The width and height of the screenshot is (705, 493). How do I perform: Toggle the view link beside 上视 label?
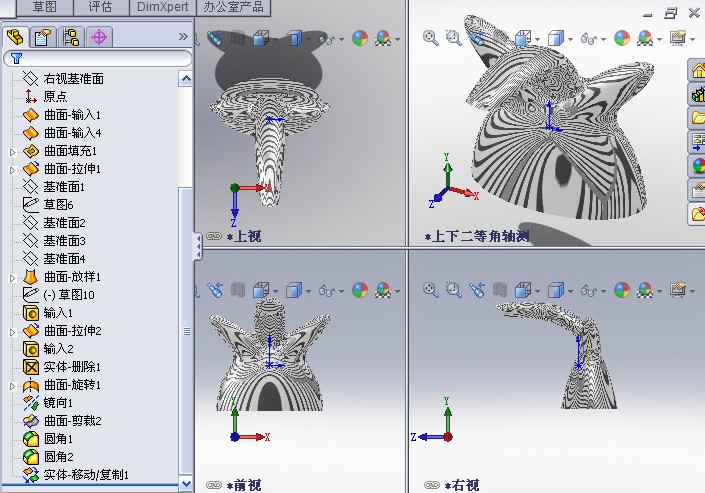[x=214, y=236]
